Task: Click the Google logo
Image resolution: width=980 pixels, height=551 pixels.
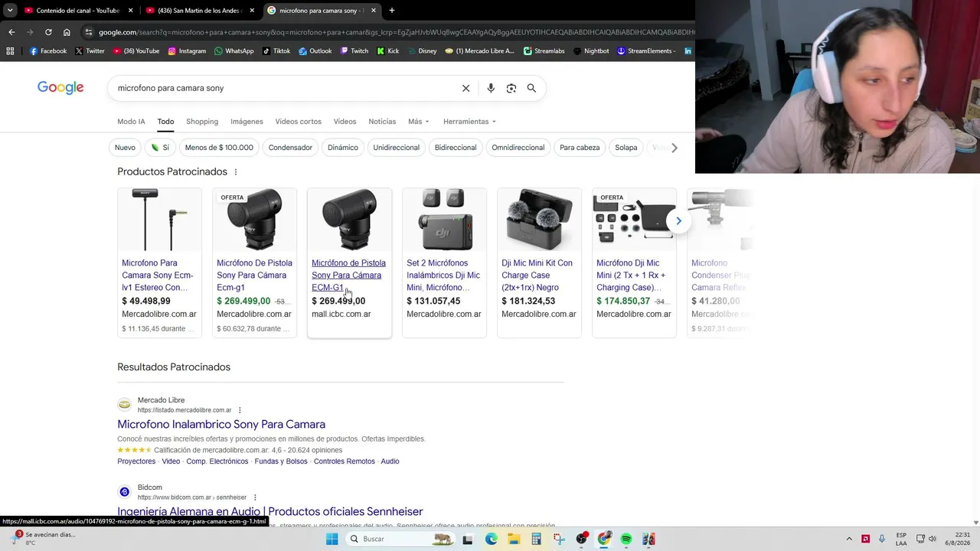Action: (60, 88)
